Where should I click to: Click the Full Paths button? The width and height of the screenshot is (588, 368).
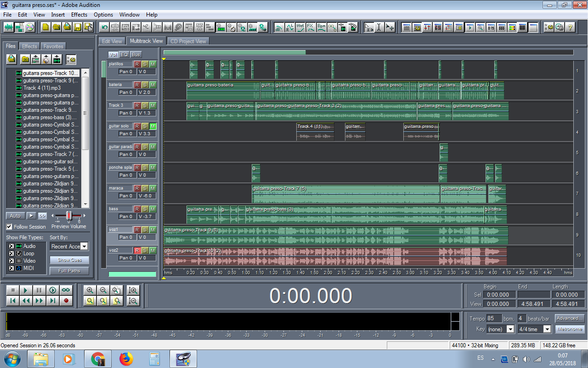tap(70, 271)
